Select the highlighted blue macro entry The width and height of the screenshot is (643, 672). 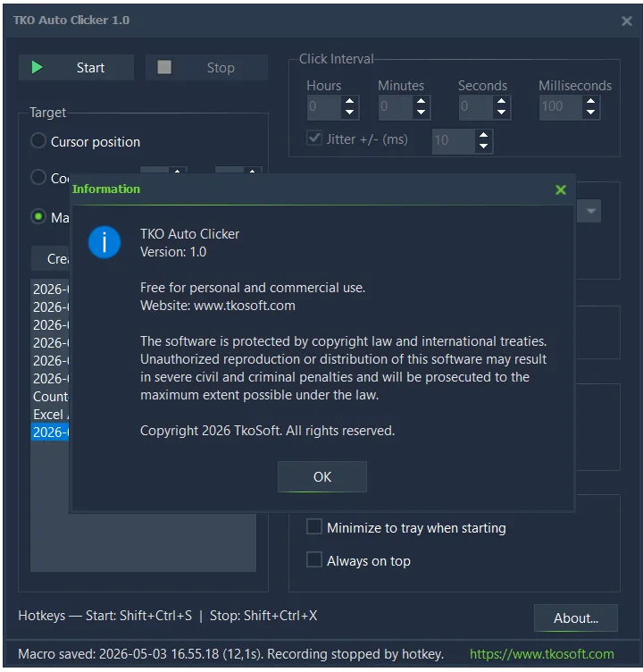[50, 432]
